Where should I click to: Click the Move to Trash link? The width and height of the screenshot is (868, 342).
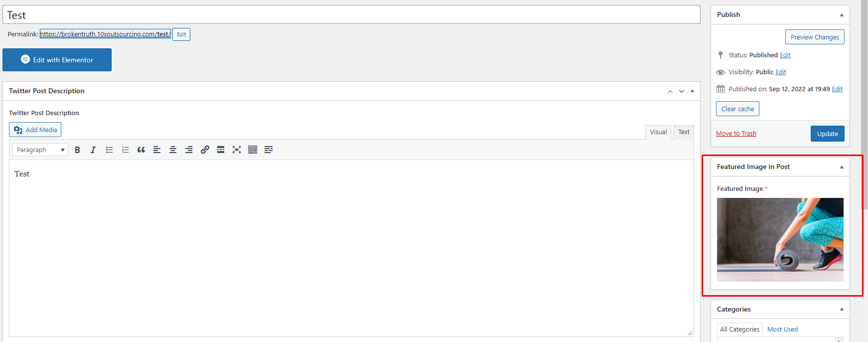[736, 134]
